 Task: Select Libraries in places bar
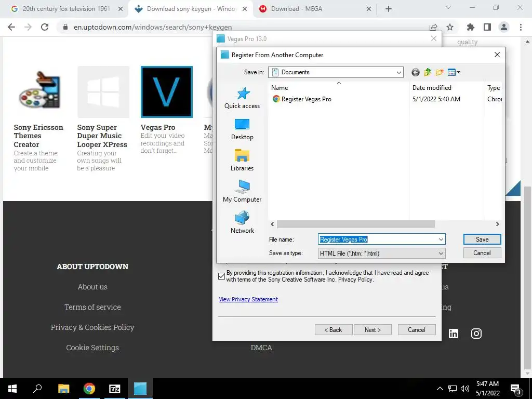pos(242,161)
